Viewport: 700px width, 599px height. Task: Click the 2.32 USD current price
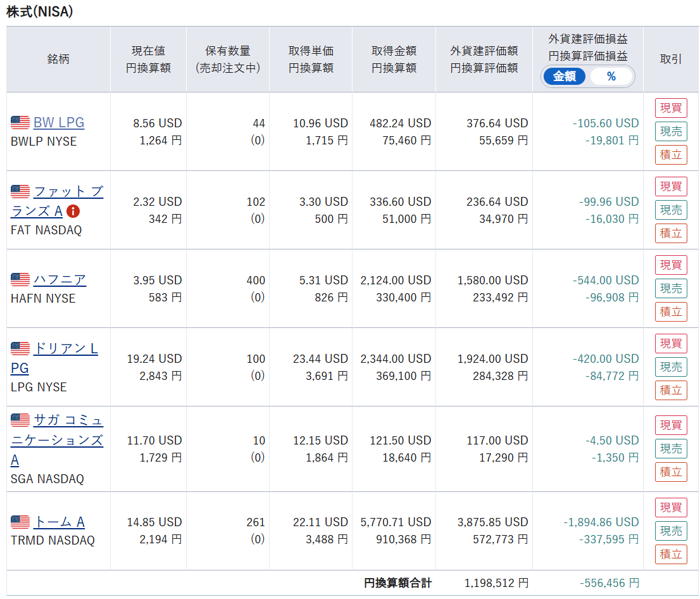(x=158, y=201)
